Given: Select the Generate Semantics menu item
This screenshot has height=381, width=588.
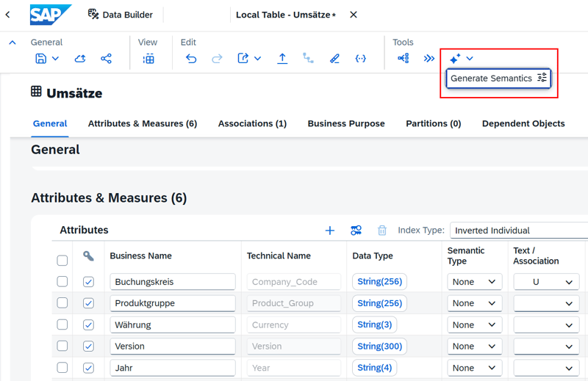Looking at the screenshot, I should click(x=498, y=79).
